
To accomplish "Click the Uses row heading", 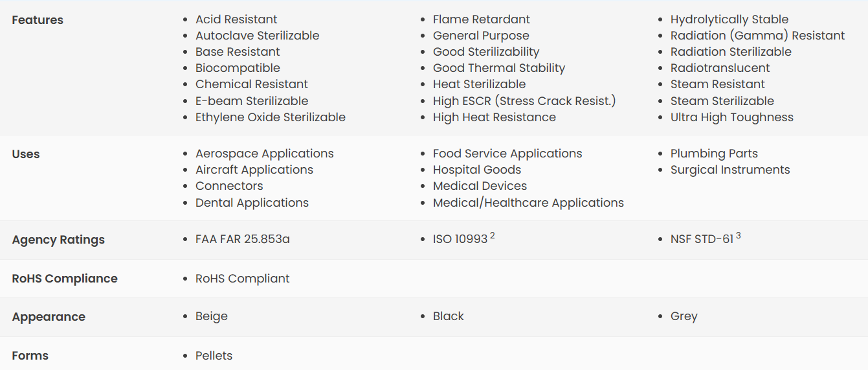I will click(26, 154).
